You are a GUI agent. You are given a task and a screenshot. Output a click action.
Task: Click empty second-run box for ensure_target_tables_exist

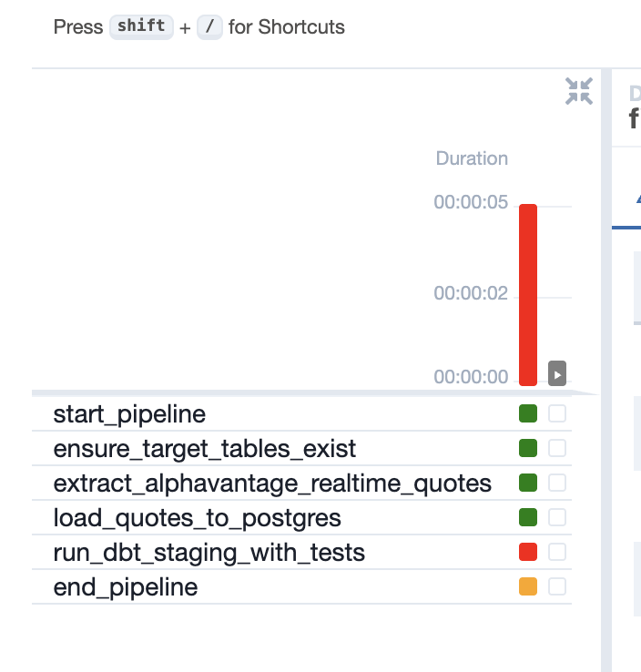coord(557,449)
